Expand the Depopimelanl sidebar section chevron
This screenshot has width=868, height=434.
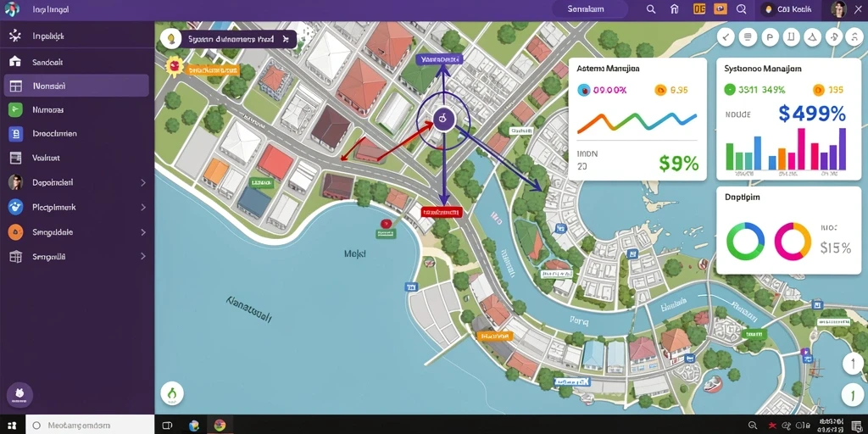click(x=142, y=182)
